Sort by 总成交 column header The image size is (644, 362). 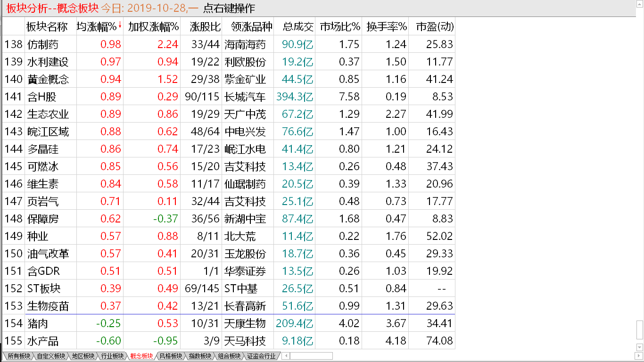click(298, 26)
